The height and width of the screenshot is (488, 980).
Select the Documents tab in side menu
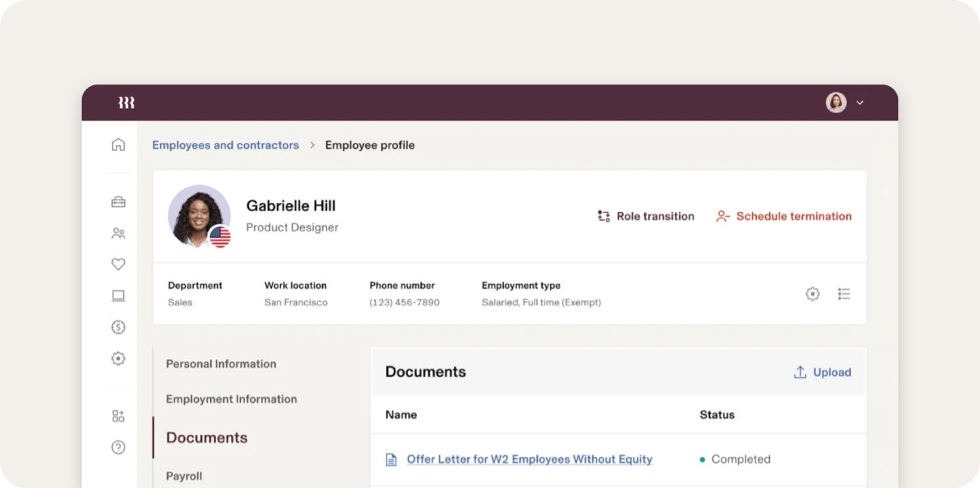[207, 438]
